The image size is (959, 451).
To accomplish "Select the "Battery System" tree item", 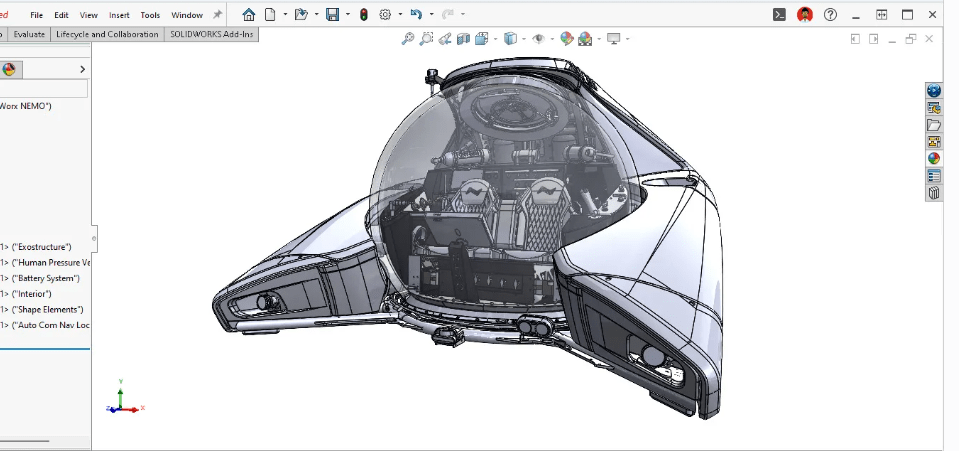I will pos(40,278).
